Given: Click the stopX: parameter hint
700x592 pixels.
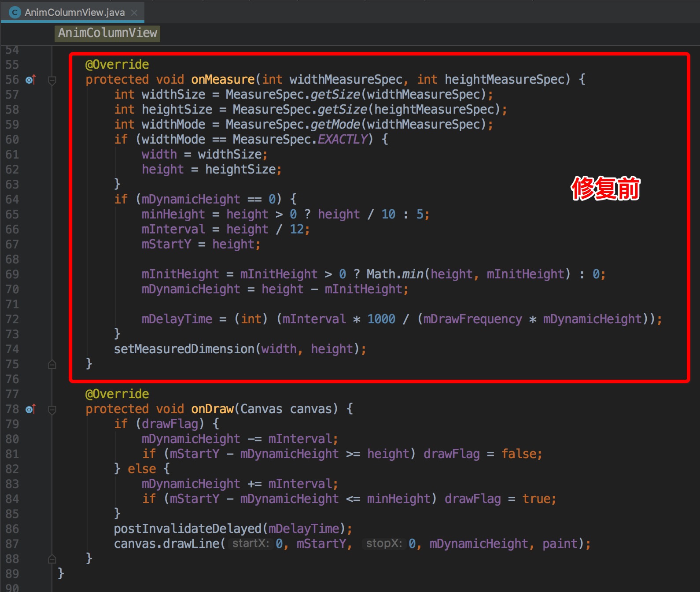Looking at the screenshot, I should click(384, 544).
